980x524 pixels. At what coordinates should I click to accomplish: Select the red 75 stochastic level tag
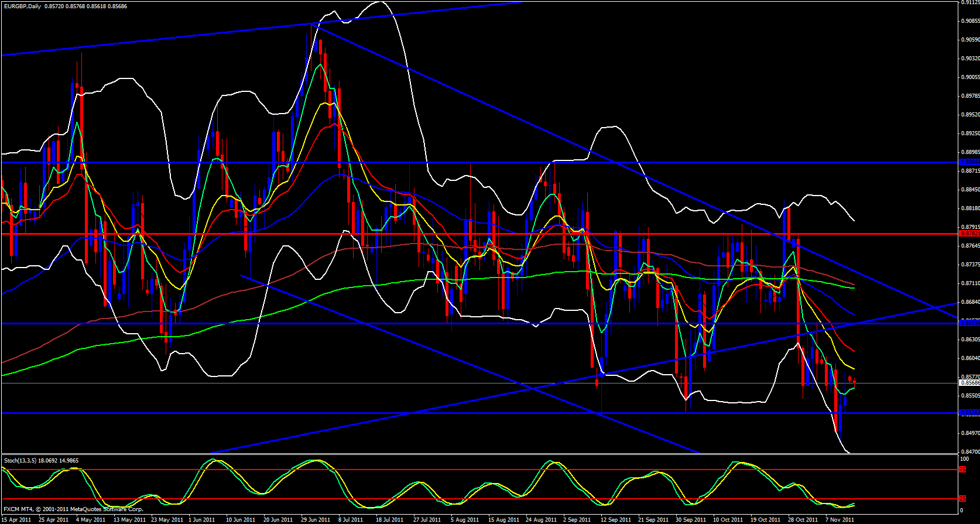962,470
